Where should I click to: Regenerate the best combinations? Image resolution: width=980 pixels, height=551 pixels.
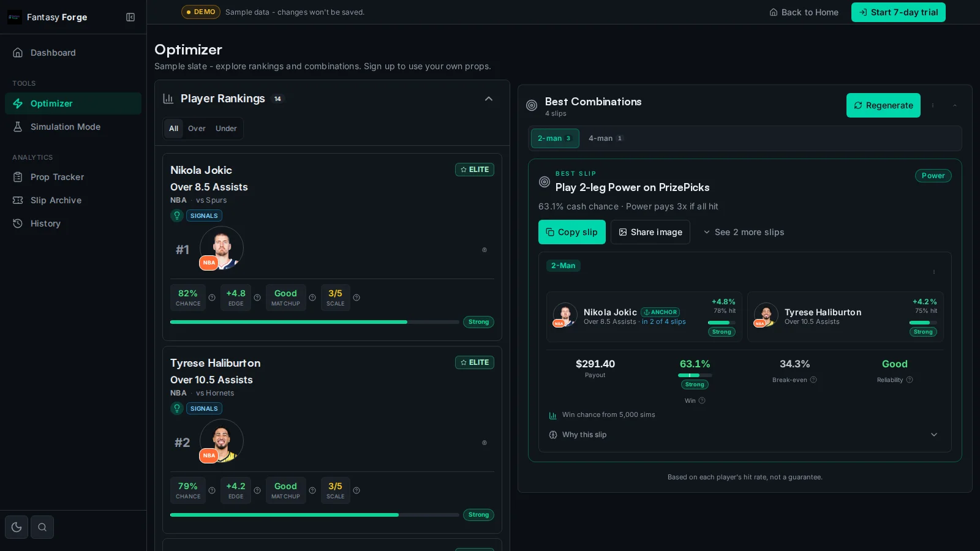click(x=883, y=105)
